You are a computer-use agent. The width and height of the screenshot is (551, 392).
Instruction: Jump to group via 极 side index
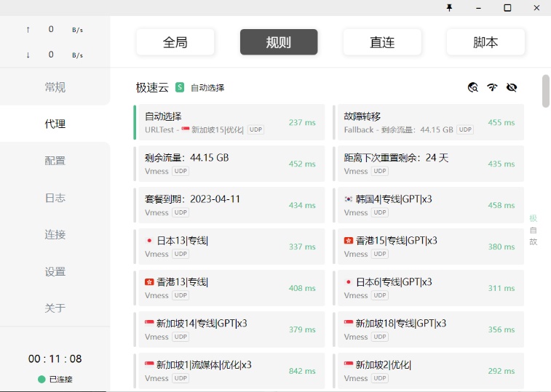point(533,218)
